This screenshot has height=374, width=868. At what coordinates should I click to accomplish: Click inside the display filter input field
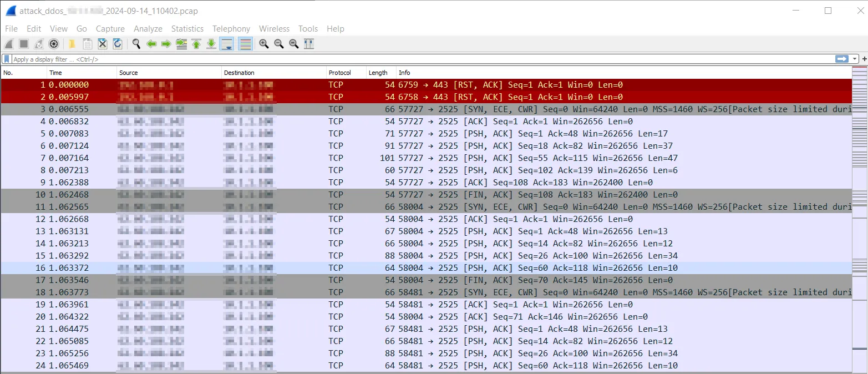click(388, 59)
